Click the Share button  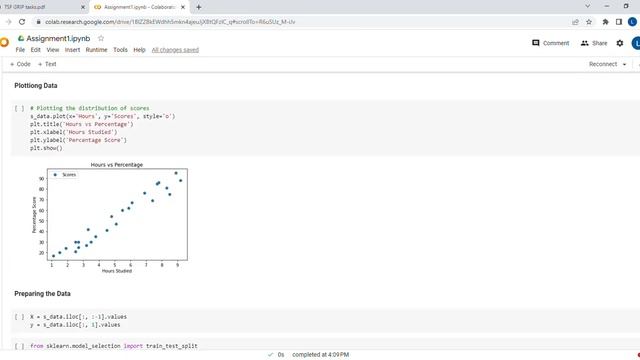point(594,43)
